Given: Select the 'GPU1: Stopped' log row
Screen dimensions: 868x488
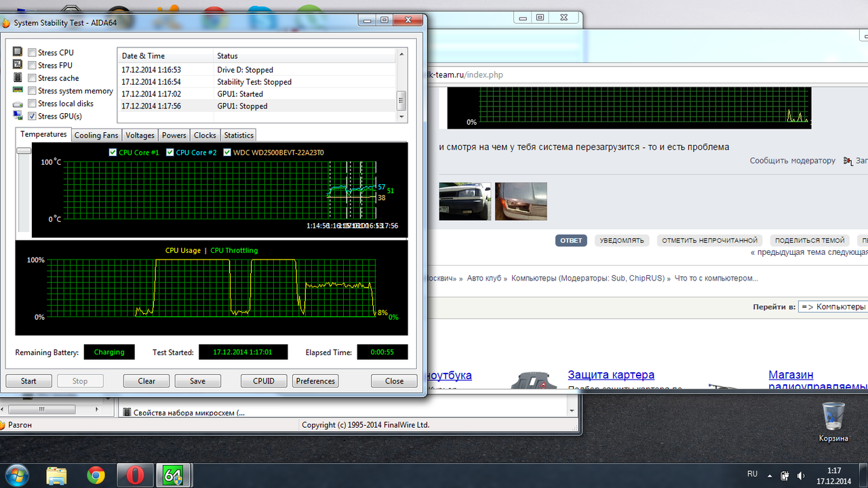Looking at the screenshot, I should click(256, 106).
